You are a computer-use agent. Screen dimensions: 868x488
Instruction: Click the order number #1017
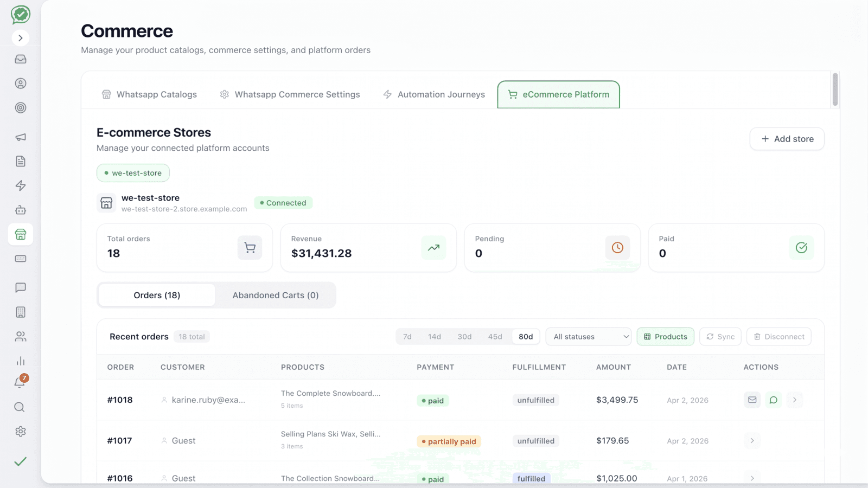pos(119,441)
